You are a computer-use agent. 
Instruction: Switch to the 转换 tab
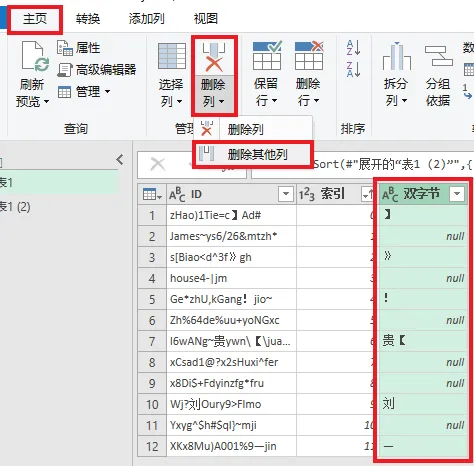click(88, 19)
